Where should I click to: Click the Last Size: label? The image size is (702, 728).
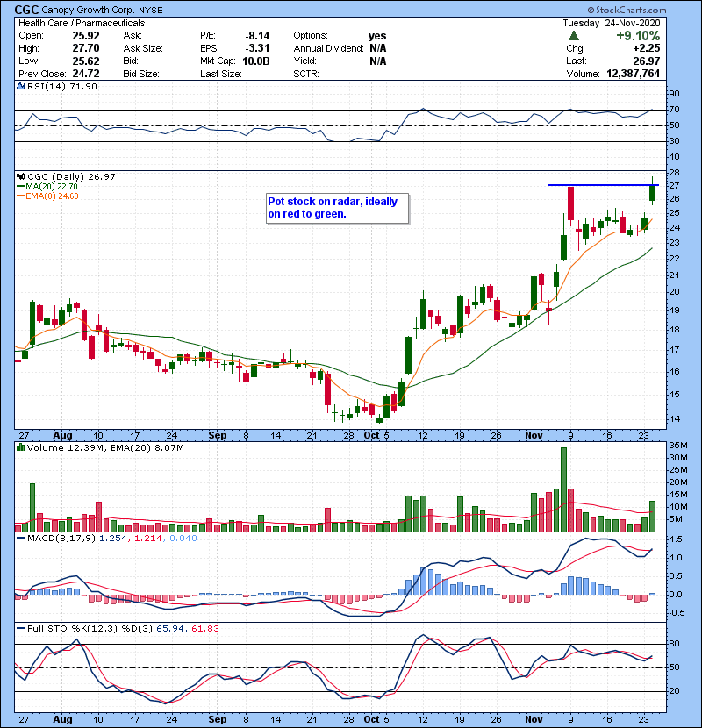tap(220, 74)
